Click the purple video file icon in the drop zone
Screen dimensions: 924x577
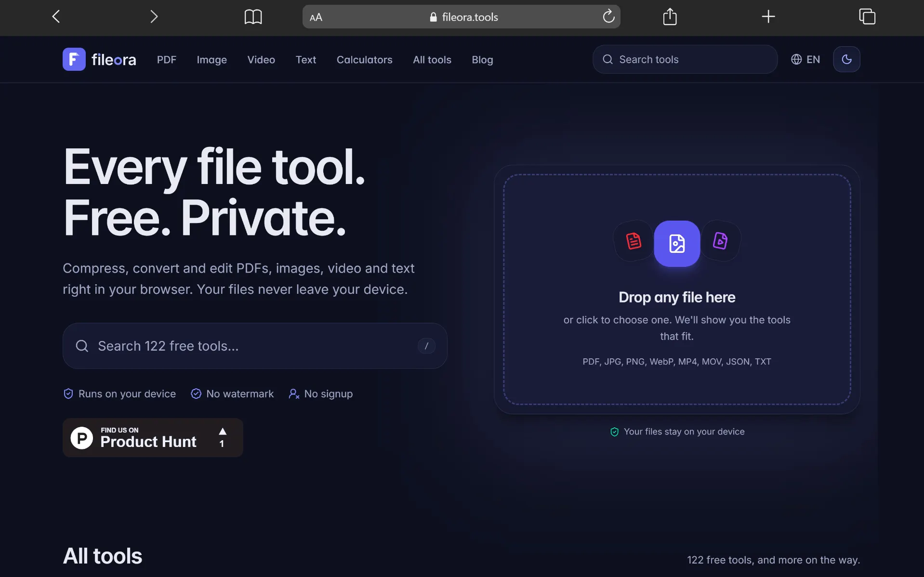(x=720, y=241)
